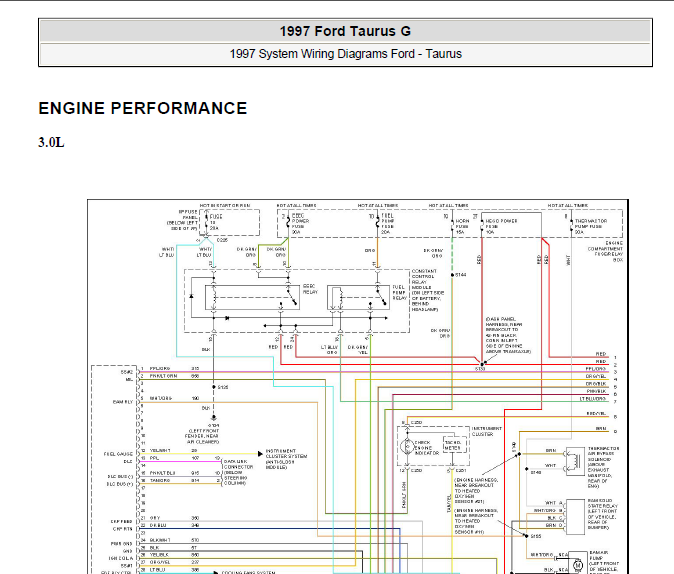Screen dimensions: 674x574
Task: Click the Horn Fuse 15A label
Action: click(x=462, y=226)
